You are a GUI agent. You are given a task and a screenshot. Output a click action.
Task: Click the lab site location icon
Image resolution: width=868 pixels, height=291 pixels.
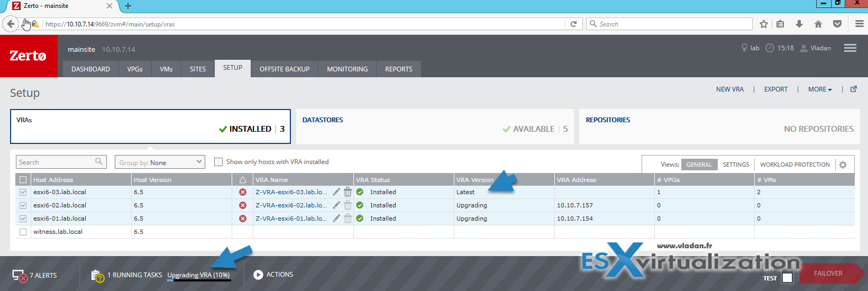click(744, 48)
